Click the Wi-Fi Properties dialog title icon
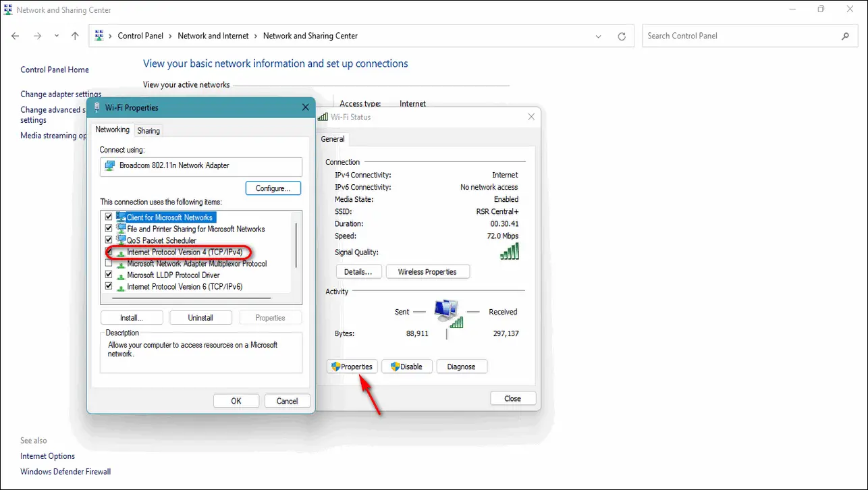Screen dimensions: 868x490 click(97, 107)
